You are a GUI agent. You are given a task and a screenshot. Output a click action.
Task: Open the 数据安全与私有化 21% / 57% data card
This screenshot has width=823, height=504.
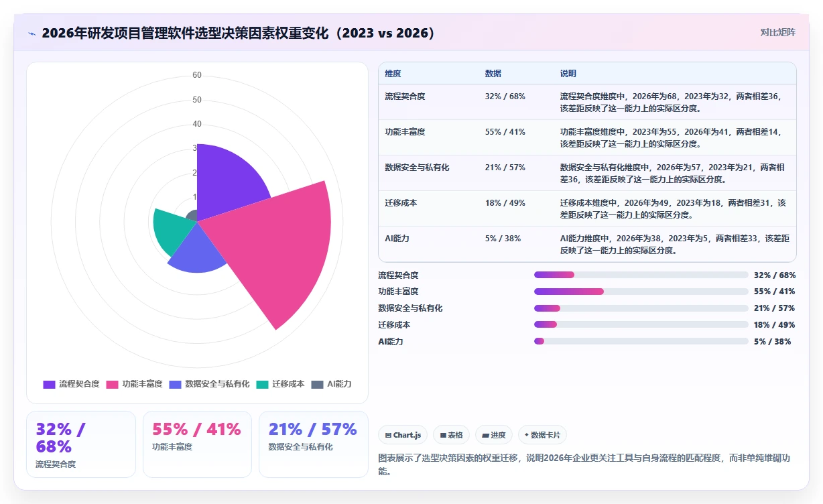pyautogui.click(x=314, y=444)
